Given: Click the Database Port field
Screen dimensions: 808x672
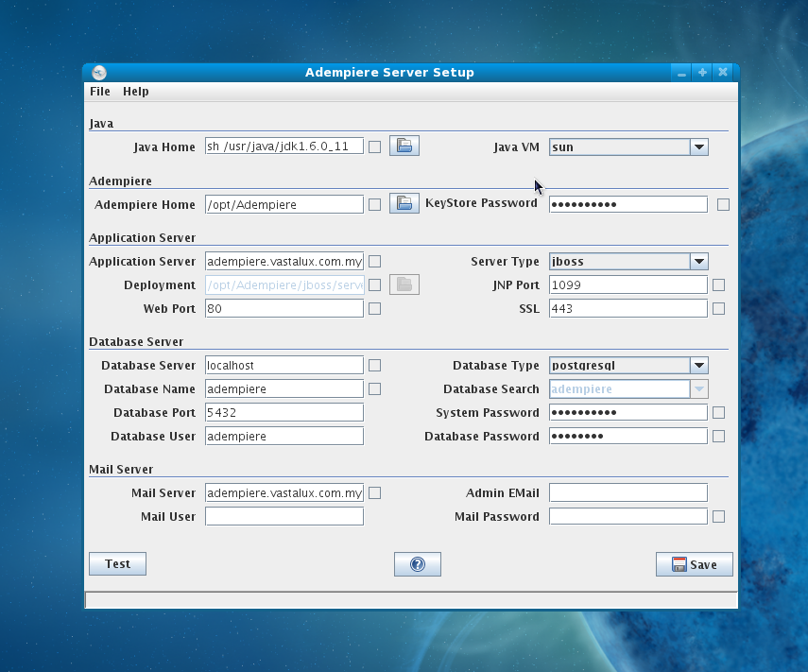Looking at the screenshot, I should (284, 413).
